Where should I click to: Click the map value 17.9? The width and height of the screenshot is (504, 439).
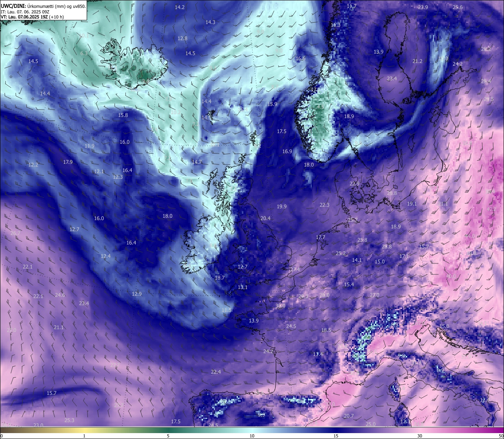pos(68,162)
